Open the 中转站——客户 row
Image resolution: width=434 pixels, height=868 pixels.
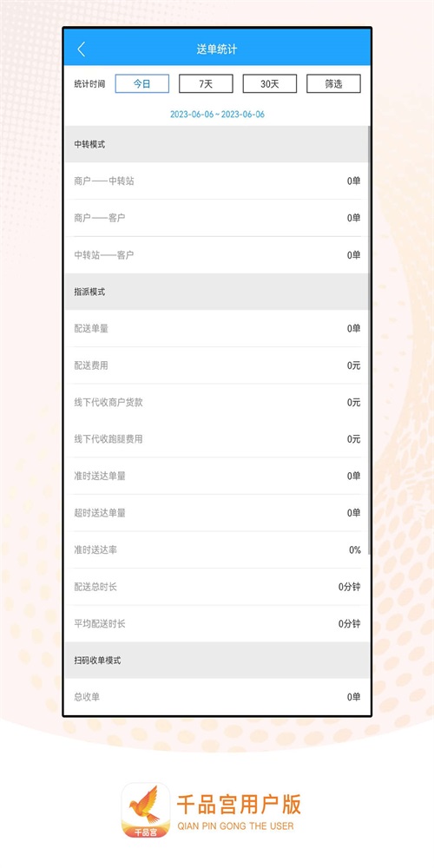pyautogui.click(x=217, y=255)
